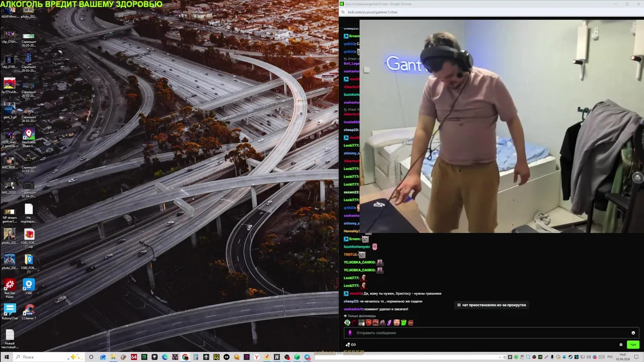Click Chrome address bar kick.com/popout/gantver1/chat
This screenshot has width=644, height=362.
[x=373, y=12]
